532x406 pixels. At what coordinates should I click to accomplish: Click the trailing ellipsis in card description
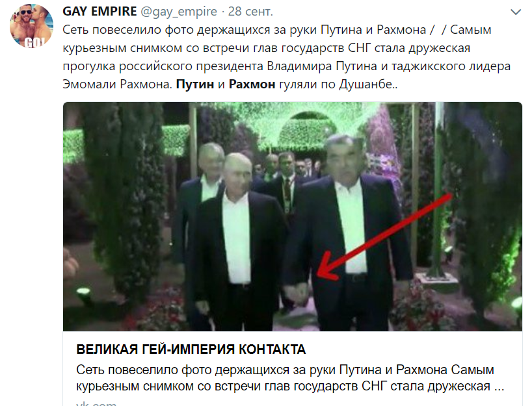[499, 387]
